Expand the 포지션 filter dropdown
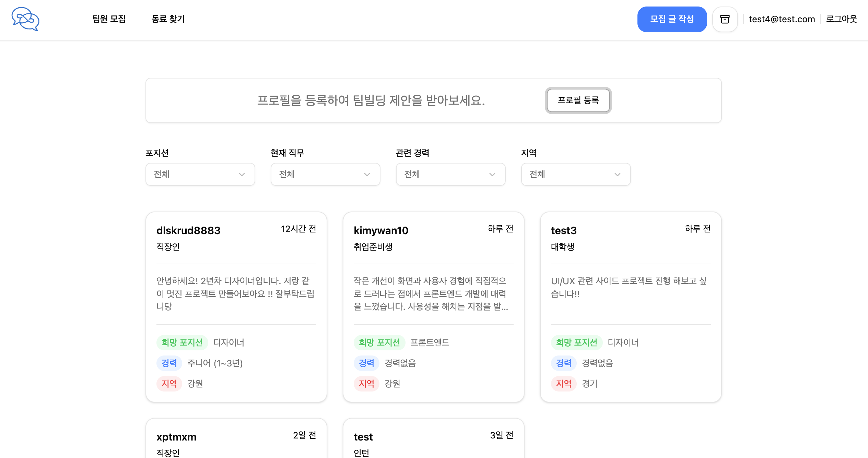This screenshot has width=868, height=458. pos(200,174)
